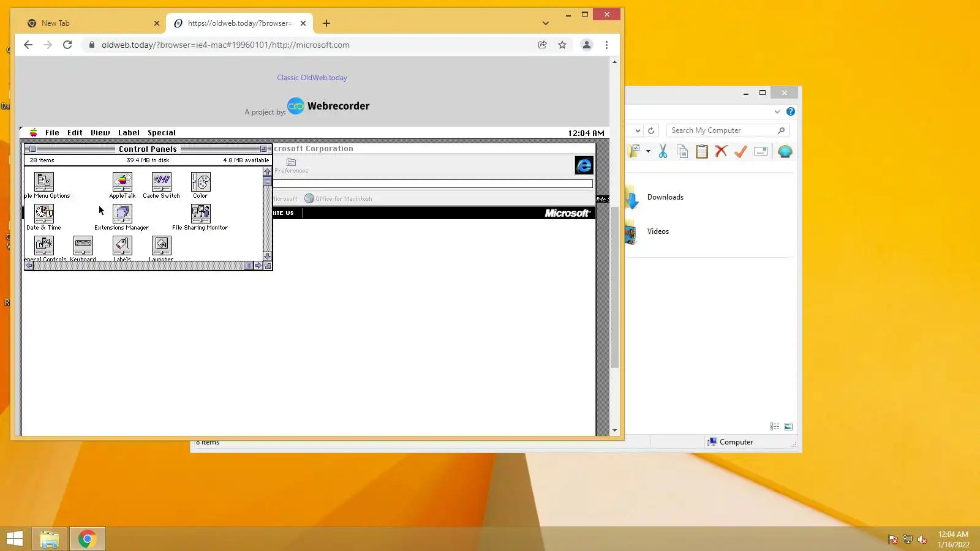Open the Date & Time control panel
Image resolution: width=980 pixels, height=551 pixels.
coord(44,214)
